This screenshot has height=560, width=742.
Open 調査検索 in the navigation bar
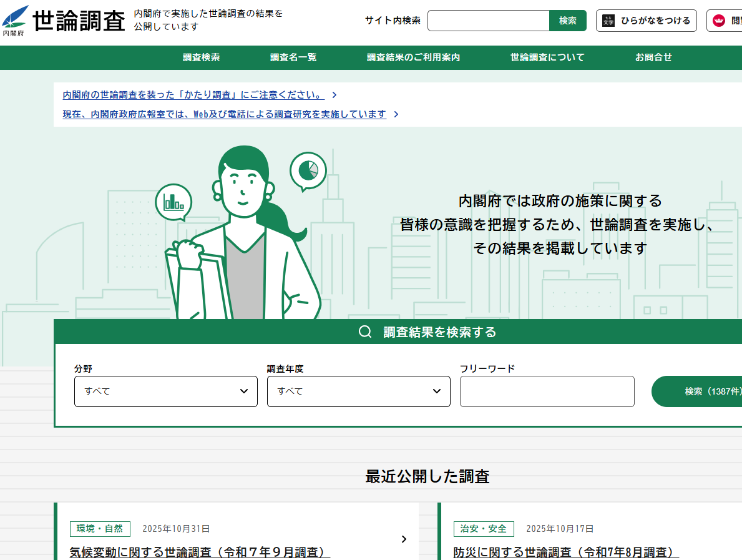[201, 57]
